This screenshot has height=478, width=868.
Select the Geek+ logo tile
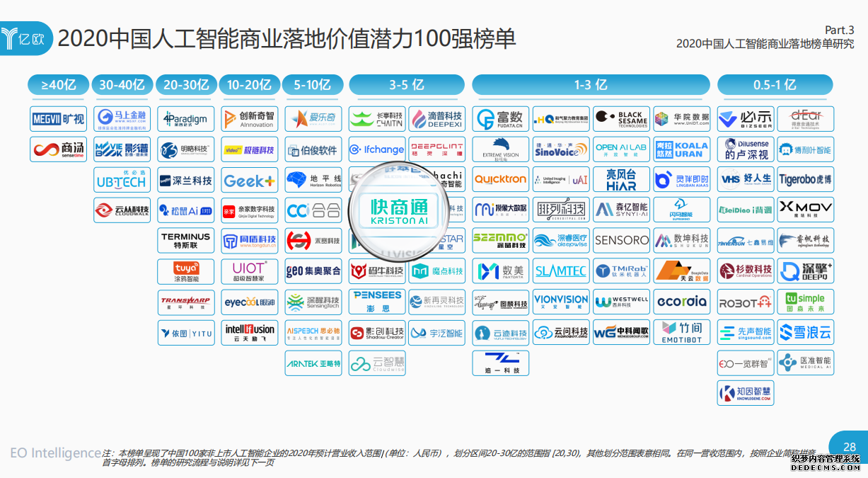pyautogui.click(x=250, y=180)
